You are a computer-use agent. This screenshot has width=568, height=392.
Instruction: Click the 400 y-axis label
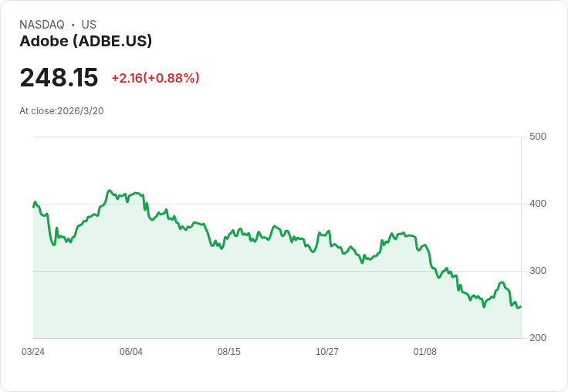pyautogui.click(x=538, y=204)
